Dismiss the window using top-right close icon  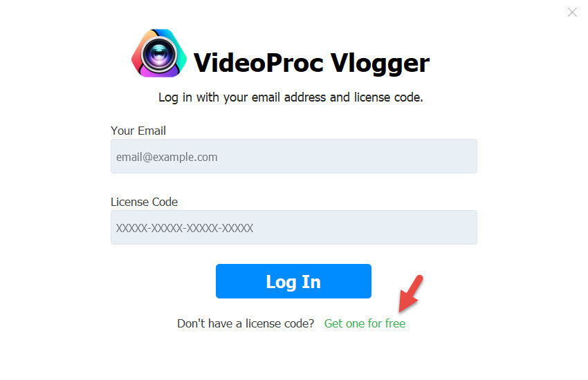coord(572,12)
